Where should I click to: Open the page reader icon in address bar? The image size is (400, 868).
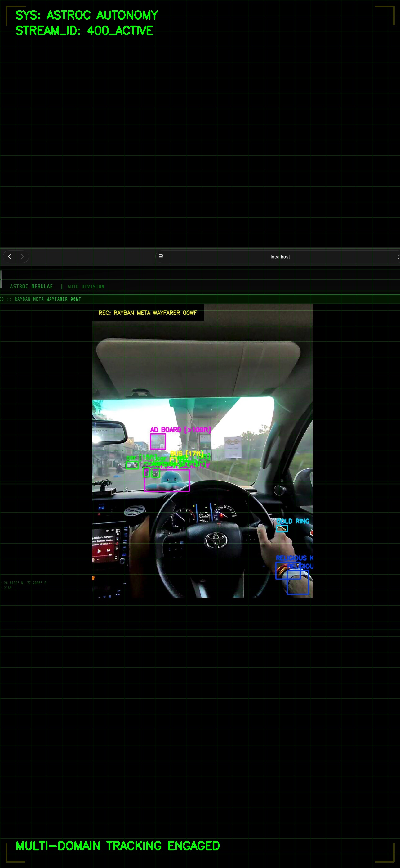click(x=161, y=257)
